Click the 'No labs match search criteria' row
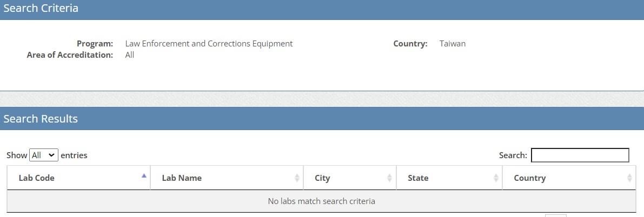644x217 pixels. click(321, 201)
